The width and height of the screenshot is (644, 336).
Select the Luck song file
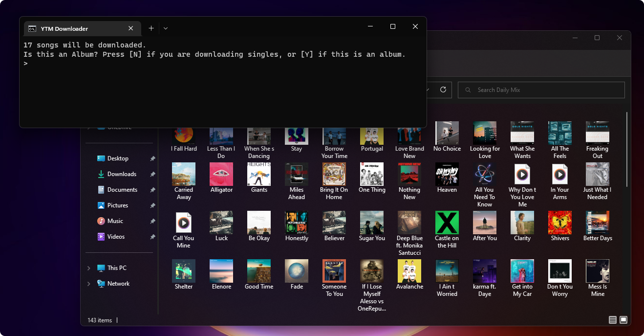coord(221,226)
